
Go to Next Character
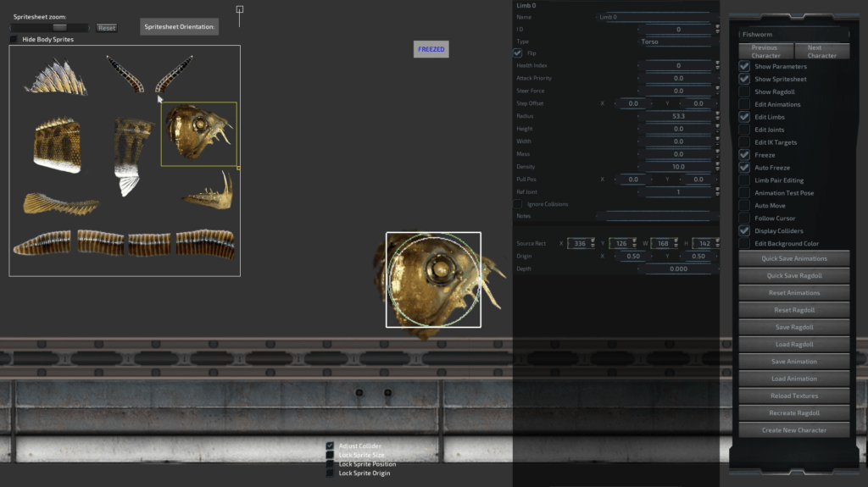coord(822,52)
